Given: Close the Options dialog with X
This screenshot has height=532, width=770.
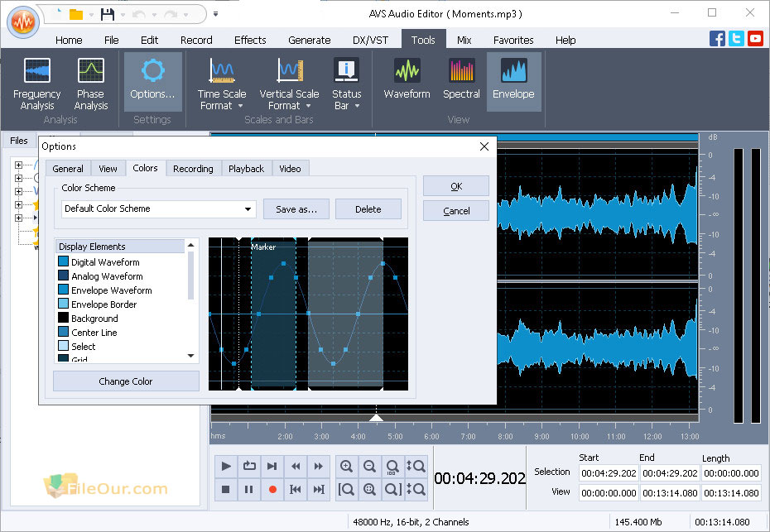Looking at the screenshot, I should 484,146.
